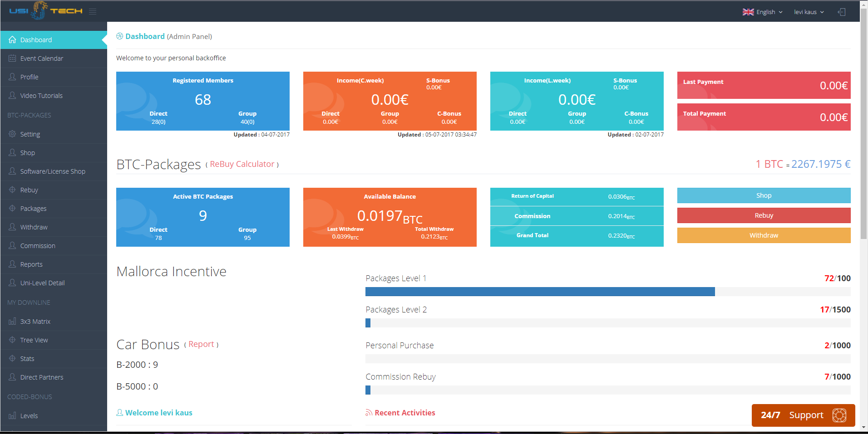Viewport: 868px width, 434px height.
Task: Click the Last Payment card
Action: (764, 85)
